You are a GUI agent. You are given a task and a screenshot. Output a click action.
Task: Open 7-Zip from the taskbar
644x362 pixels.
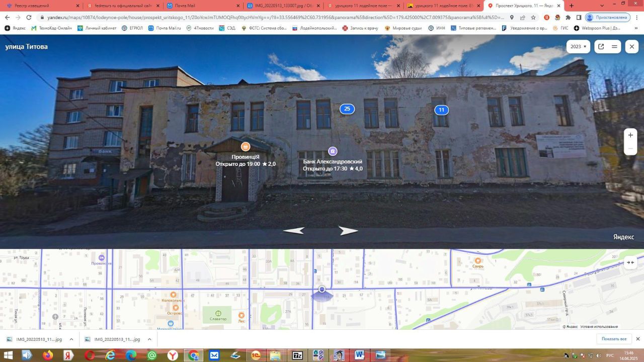[297, 355]
